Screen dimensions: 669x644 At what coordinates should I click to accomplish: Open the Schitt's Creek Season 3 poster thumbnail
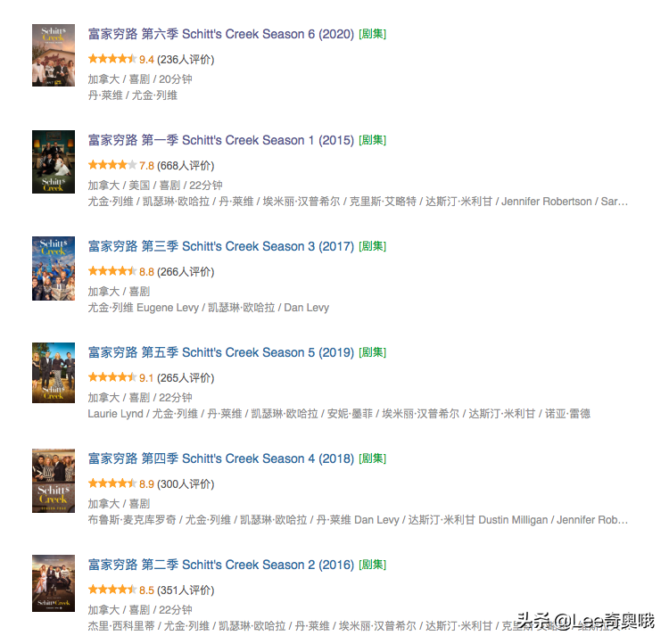point(54,268)
